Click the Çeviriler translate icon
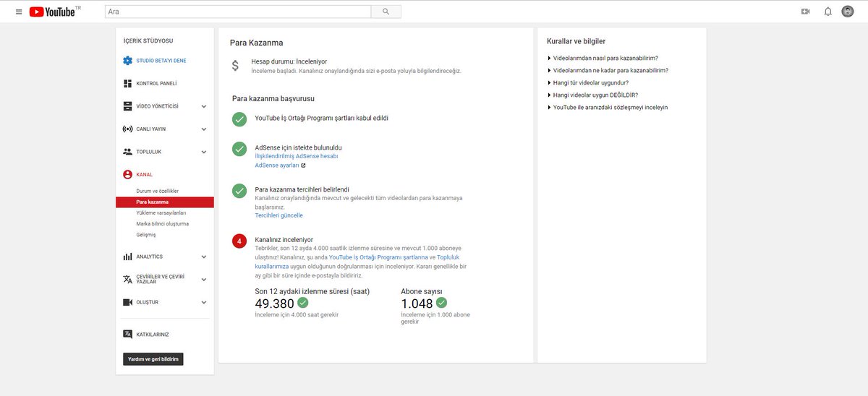Viewport: 868px width, 396px height. pyautogui.click(x=127, y=279)
